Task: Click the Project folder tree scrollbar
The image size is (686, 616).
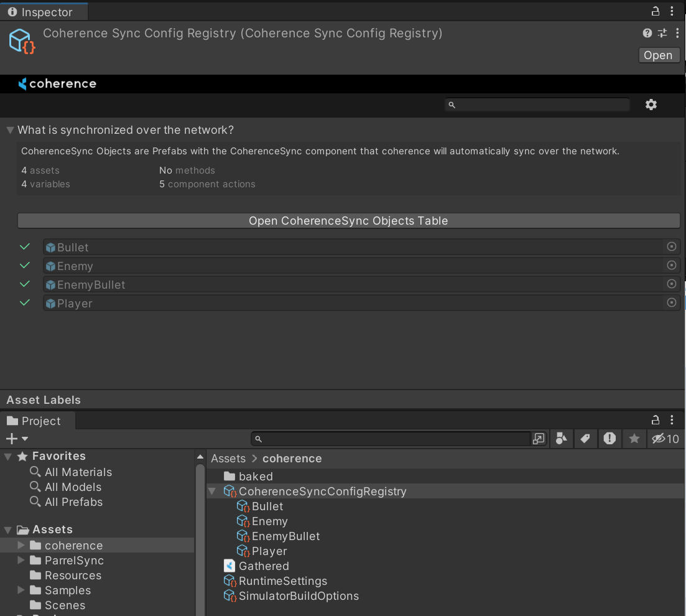Action: pos(200,535)
